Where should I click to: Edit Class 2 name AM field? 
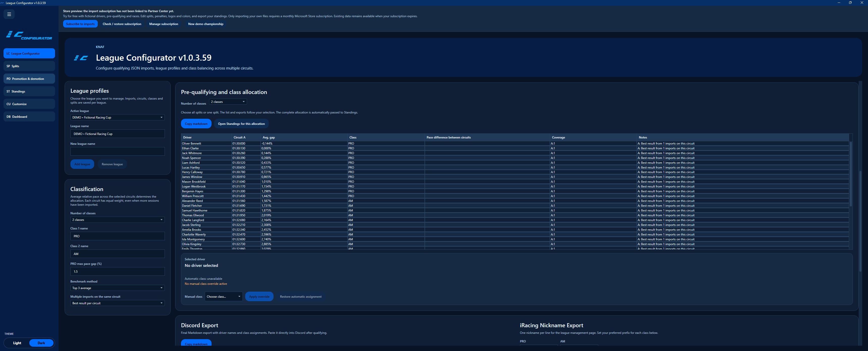117,254
